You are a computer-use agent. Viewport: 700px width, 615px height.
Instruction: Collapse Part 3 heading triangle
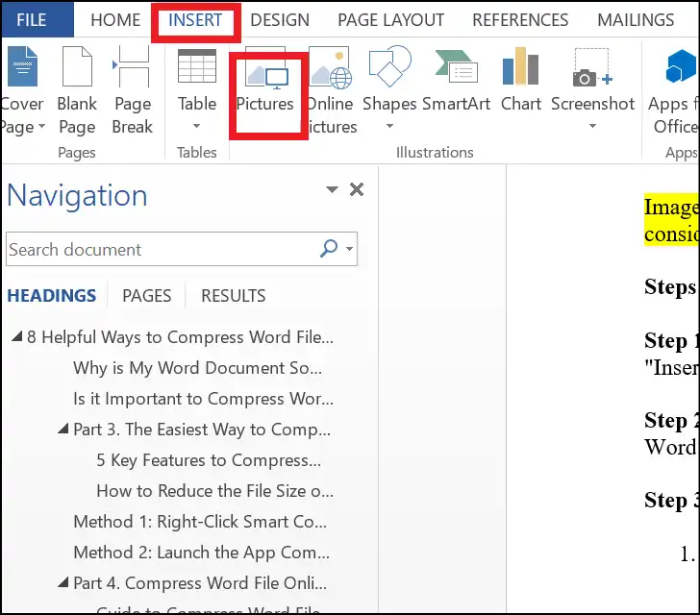pyautogui.click(x=62, y=429)
